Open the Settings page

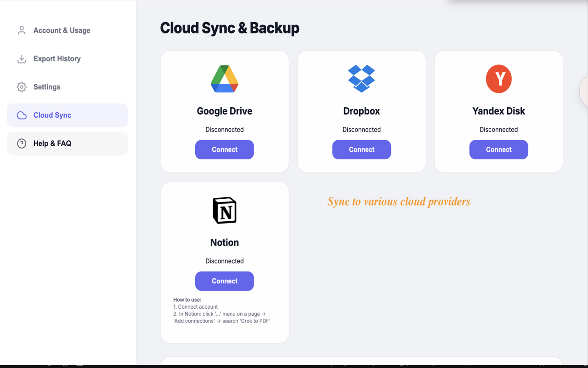68,87
